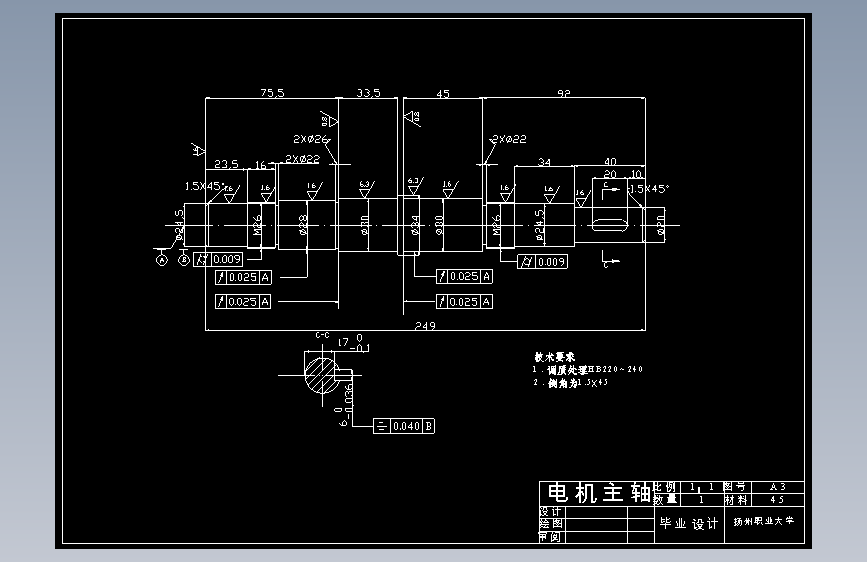This screenshot has width=867, height=562.
Task: Click the 33.5 dimension text
Action: 368,92
